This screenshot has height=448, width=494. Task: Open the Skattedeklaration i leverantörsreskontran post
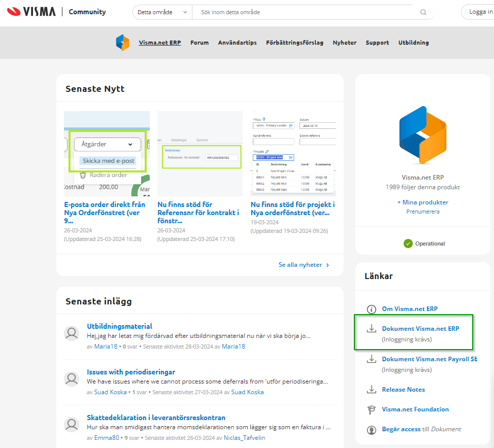click(x=156, y=418)
